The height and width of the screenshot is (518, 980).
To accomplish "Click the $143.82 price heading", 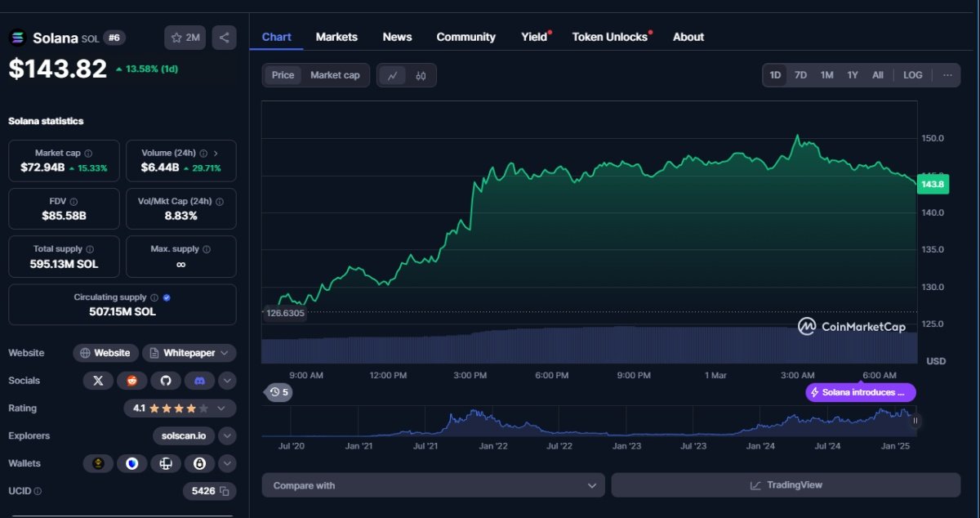I will pos(58,69).
